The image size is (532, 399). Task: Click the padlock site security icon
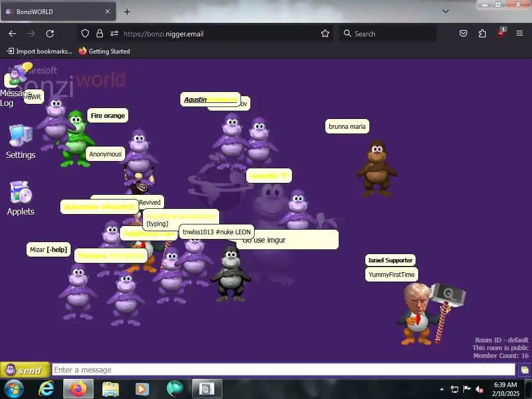click(x=99, y=34)
